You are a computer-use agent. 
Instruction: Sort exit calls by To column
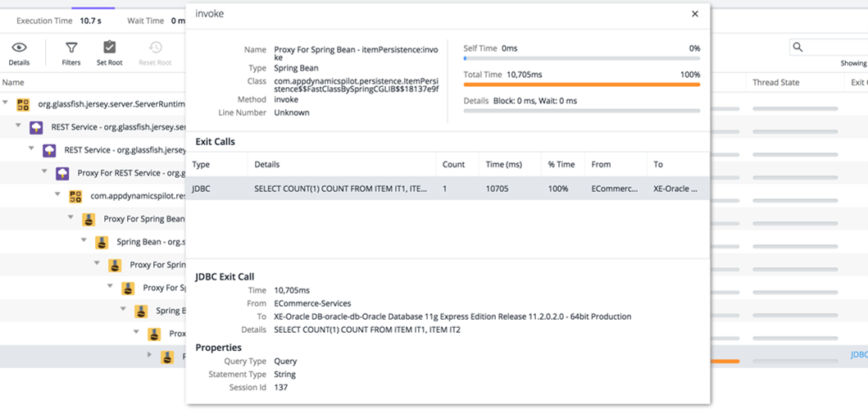pos(657,165)
